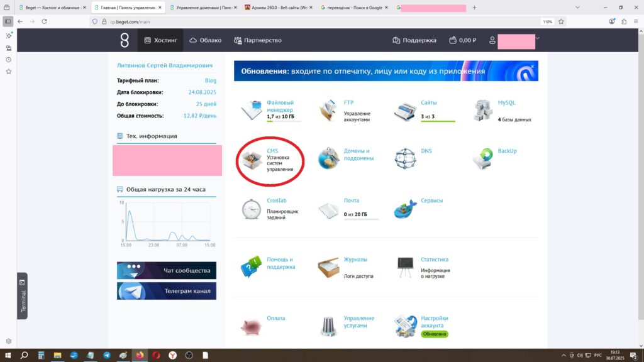Screen dimensions: 644x362
Task: Switch to Beget Хостинг browser tab
Action: (53, 8)
